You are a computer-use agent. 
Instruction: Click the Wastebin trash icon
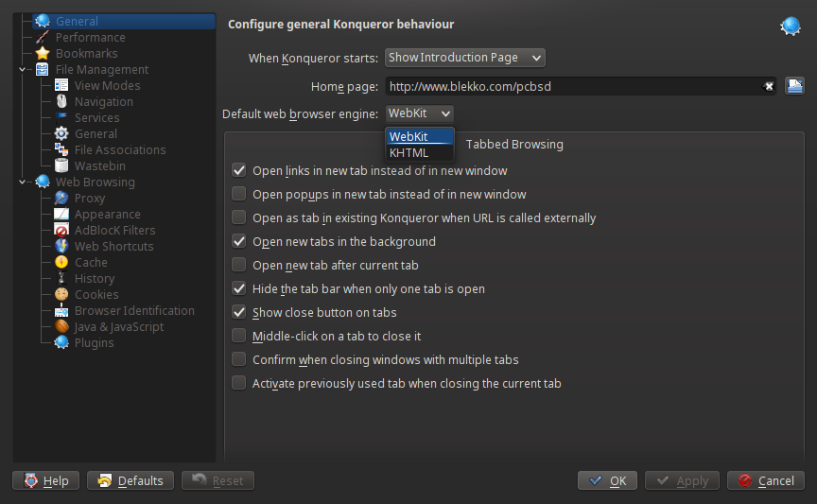pyautogui.click(x=61, y=166)
